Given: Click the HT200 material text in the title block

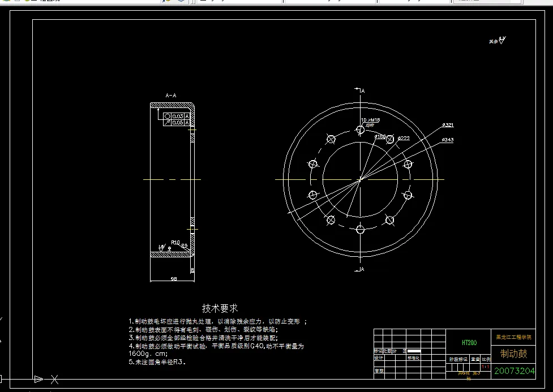Looking at the screenshot, I should coord(468,342).
